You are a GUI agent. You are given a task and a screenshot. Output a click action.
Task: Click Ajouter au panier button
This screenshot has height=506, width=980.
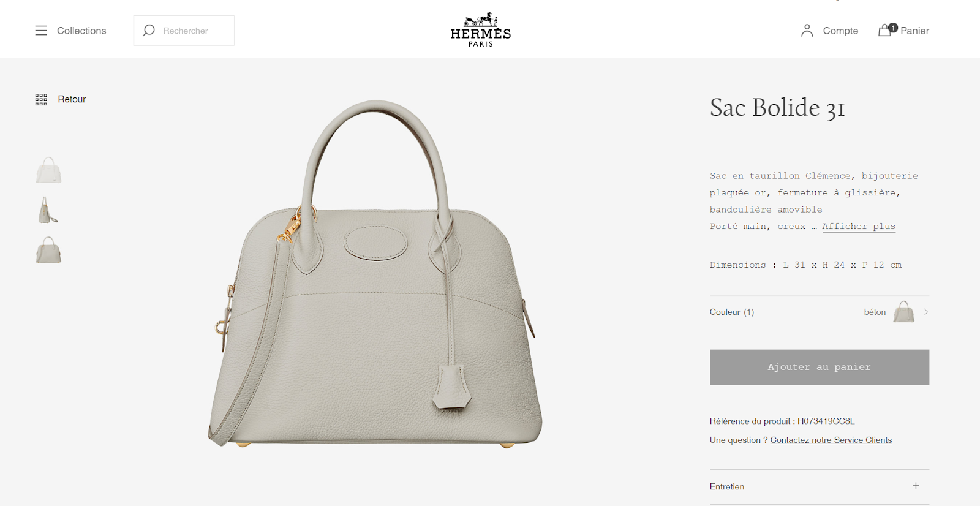click(820, 368)
